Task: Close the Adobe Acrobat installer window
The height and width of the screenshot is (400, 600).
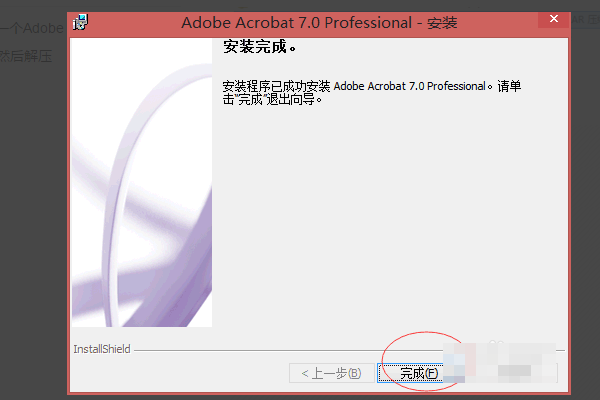Action: 554,19
